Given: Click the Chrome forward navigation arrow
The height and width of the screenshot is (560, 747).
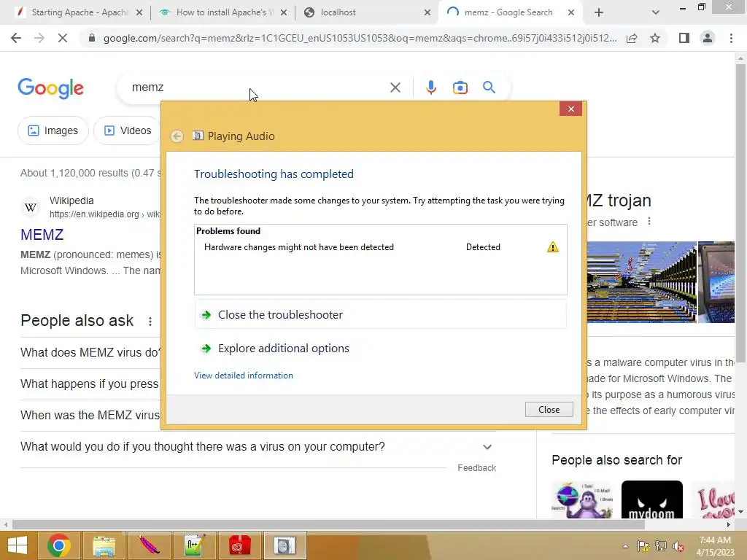Looking at the screenshot, I should 39,38.
